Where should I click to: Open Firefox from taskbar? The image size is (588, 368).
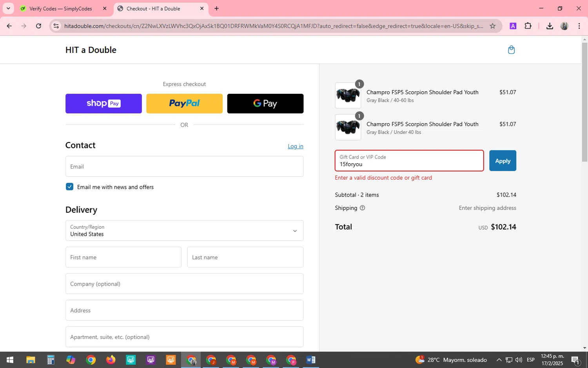point(111,360)
